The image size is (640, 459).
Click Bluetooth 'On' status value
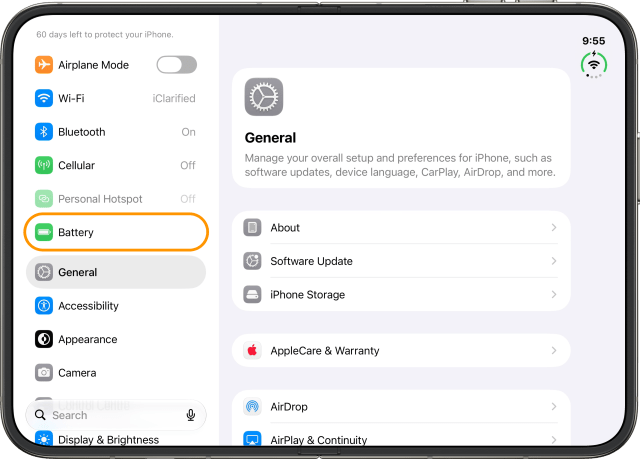click(189, 132)
